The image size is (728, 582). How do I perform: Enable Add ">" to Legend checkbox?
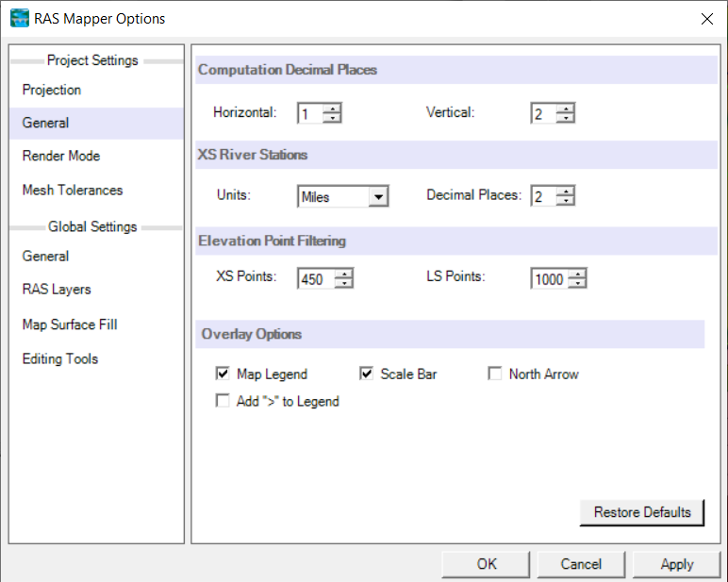click(223, 400)
